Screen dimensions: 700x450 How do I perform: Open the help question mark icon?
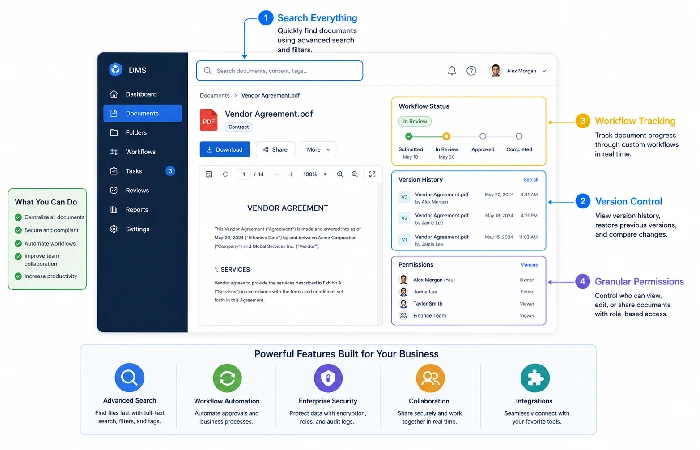point(471,71)
